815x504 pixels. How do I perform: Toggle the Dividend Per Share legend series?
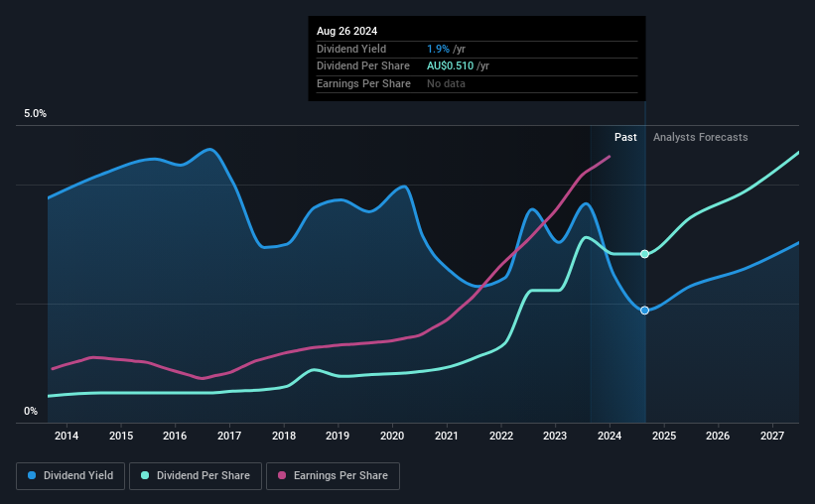196,476
